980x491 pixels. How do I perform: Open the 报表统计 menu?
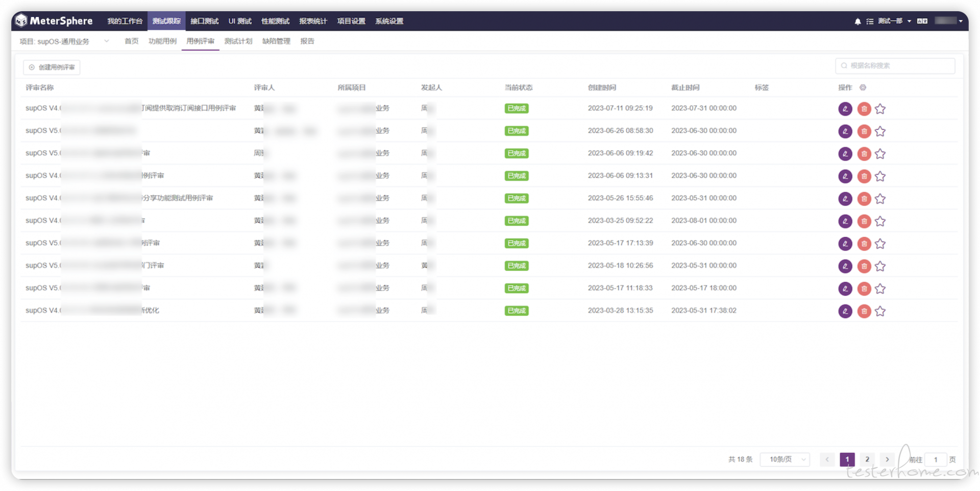pyautogui.click(x=313, y=21)
